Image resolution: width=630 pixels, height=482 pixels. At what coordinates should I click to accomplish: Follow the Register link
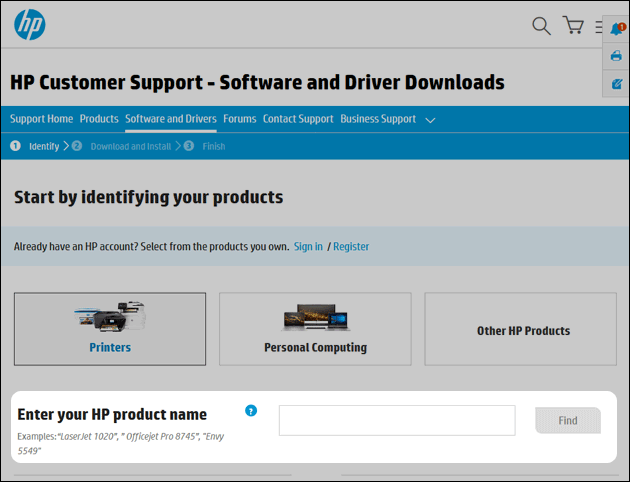pyautogui.click(x=351, y=246)
